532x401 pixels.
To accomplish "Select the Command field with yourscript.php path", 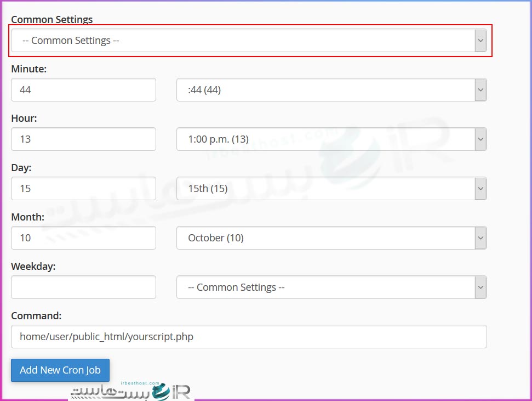I will coord(249,336).
